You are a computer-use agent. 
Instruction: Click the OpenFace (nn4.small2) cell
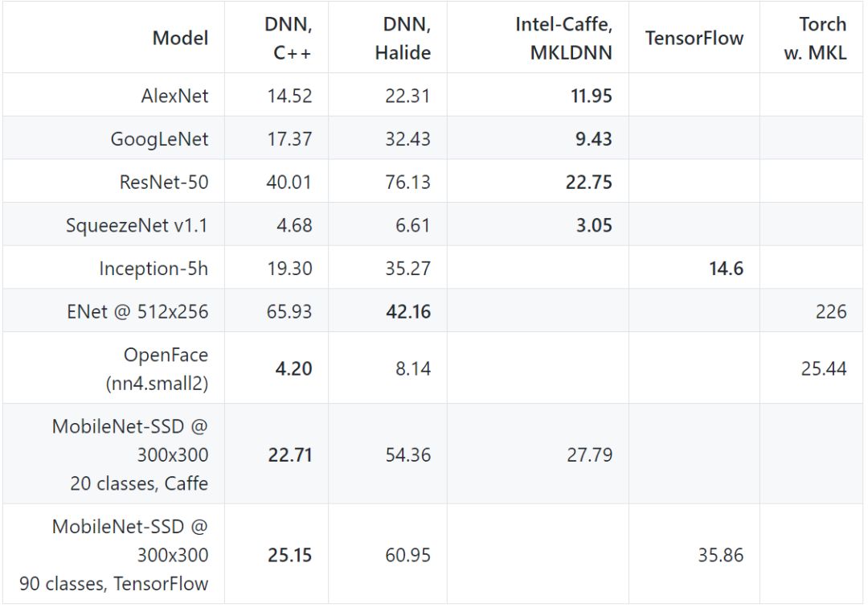coord(157,368)
